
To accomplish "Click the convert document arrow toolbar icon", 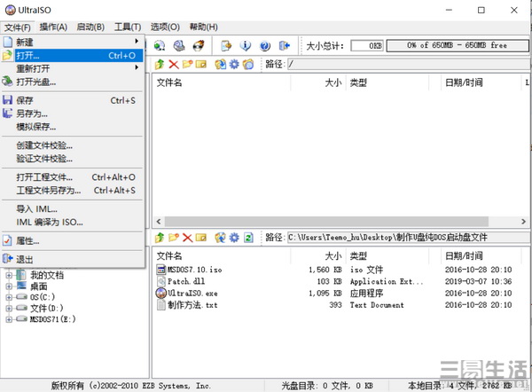I will [x=226, y=45].
